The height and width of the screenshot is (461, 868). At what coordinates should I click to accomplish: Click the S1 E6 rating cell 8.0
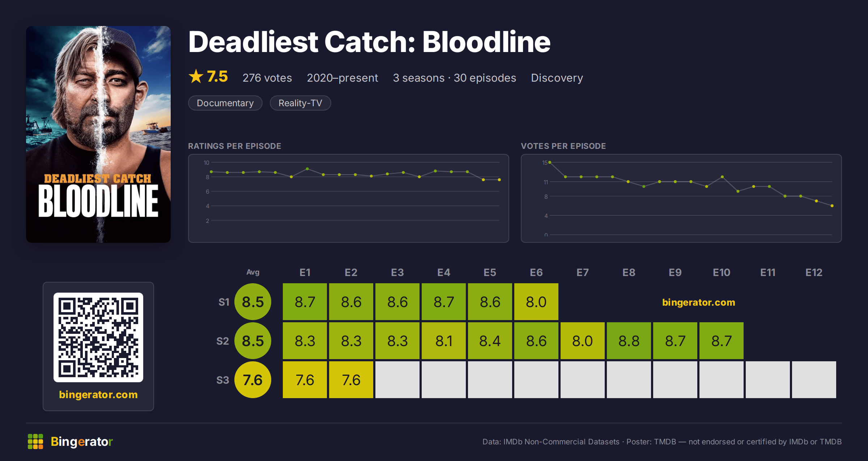tap(536, 302)
